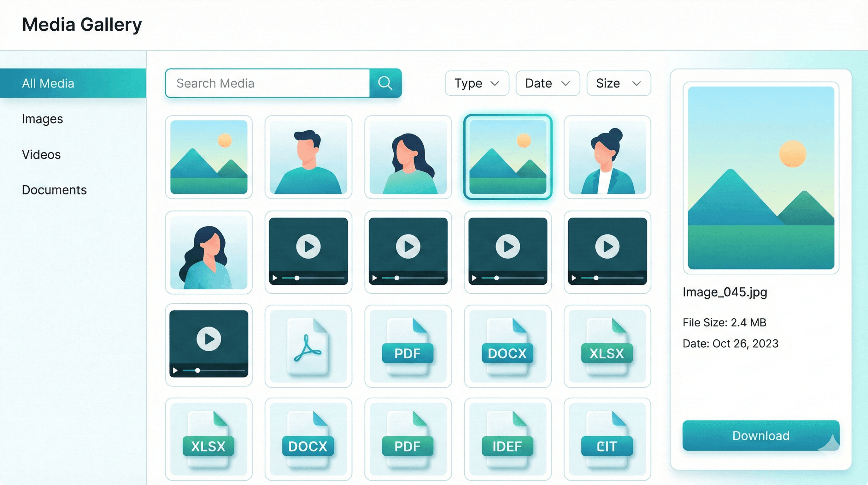Select the XLSX file in the bottom row

pyautogui.click(x=208, y=439)
